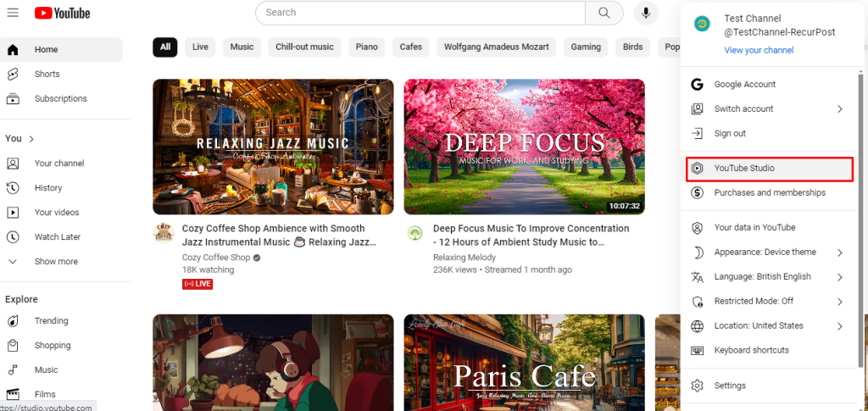The height and width of the screenshot is (411, 868).
Task: Click Cozy Coffee Shop channel name
Action: click(216, 258)
